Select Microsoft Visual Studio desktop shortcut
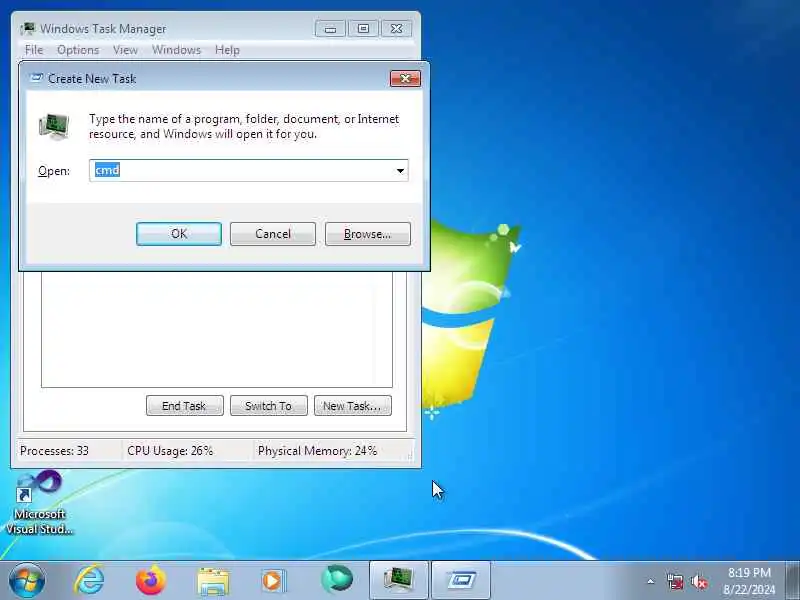 tap(39, 502)
